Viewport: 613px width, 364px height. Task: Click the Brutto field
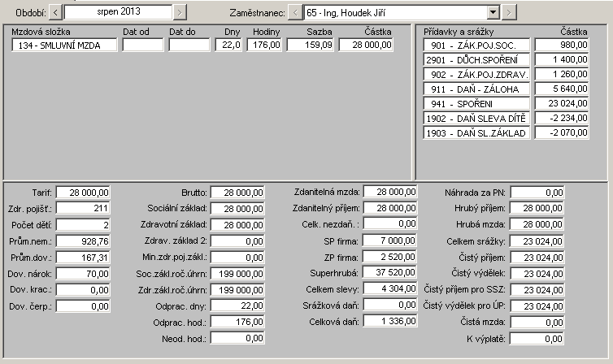237,193
